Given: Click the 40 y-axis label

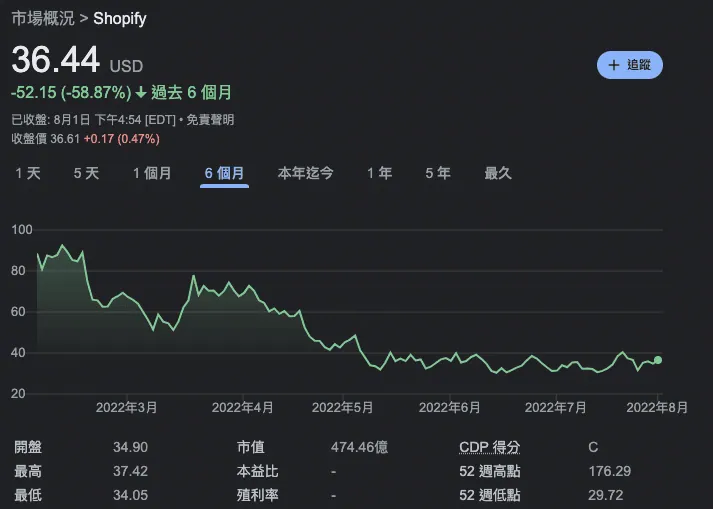Looking at the screenshot, I should 18,353.
